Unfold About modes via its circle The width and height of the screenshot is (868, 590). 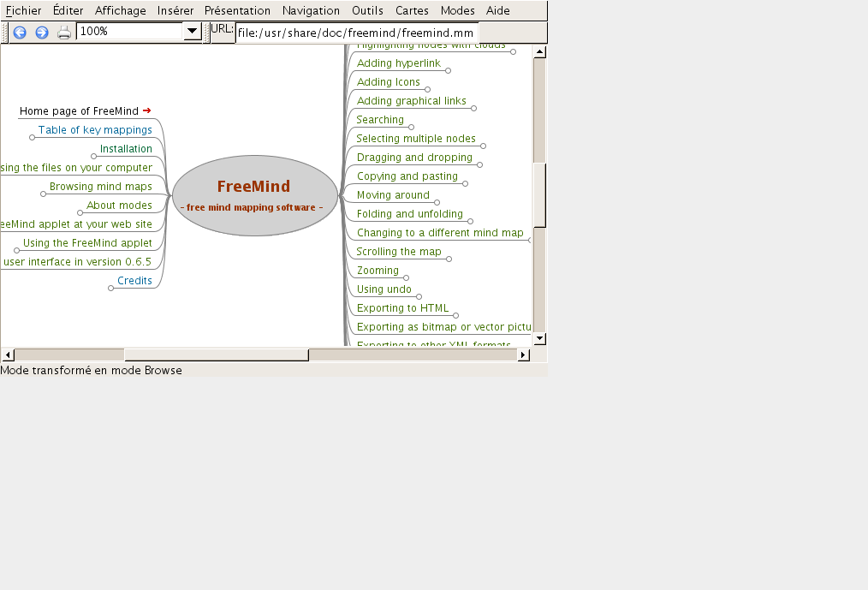(80, 212)
